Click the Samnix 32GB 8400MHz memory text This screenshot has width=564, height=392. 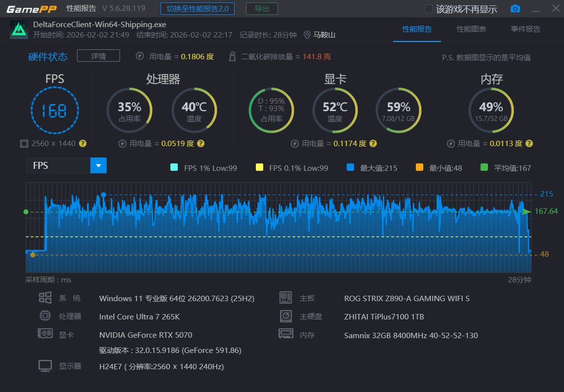tap(411, 336)
